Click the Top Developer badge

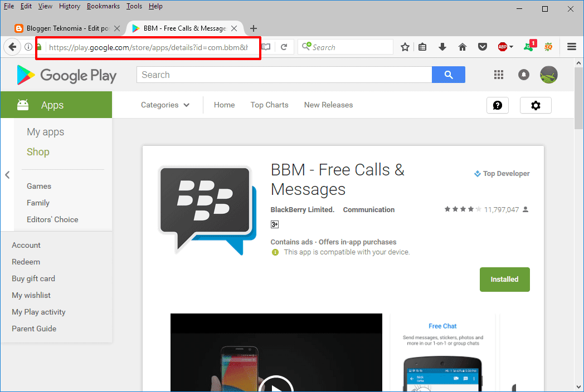[502, 174]
